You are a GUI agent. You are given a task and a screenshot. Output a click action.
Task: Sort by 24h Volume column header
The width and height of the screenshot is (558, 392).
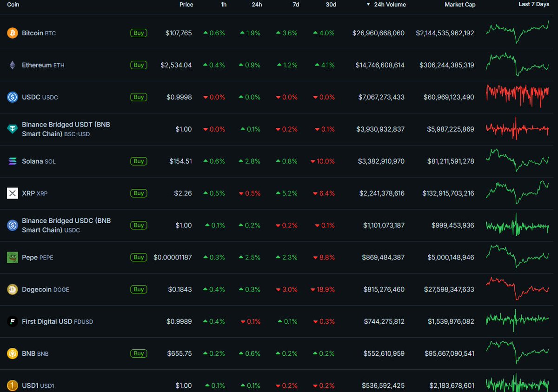tap(386, 5)
